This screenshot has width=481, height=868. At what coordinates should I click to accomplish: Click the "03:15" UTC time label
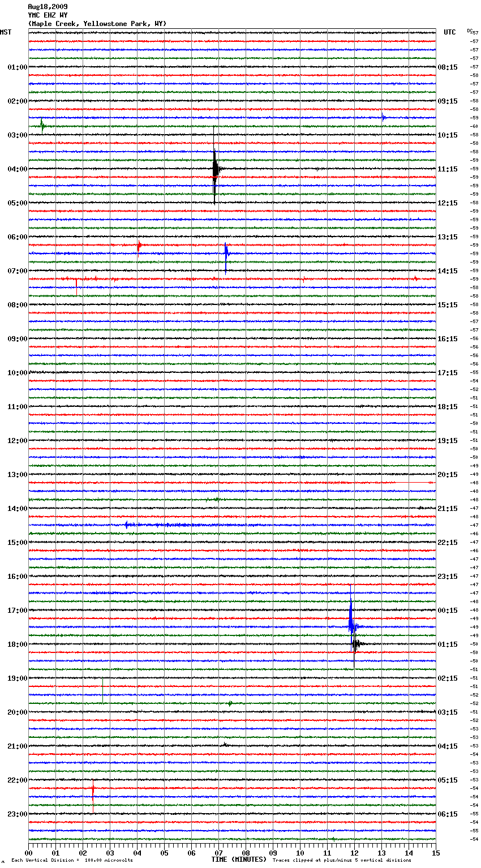(x=448, y=712)
